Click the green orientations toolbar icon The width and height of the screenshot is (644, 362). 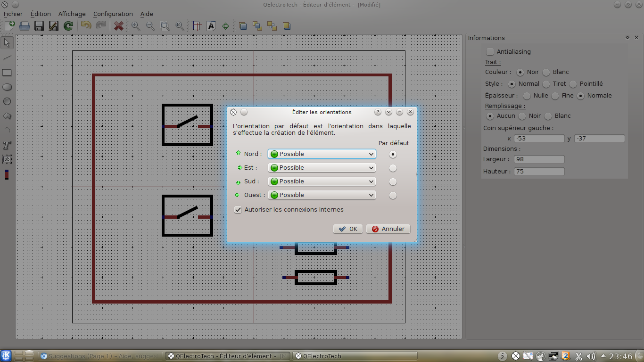pos(225,26)
